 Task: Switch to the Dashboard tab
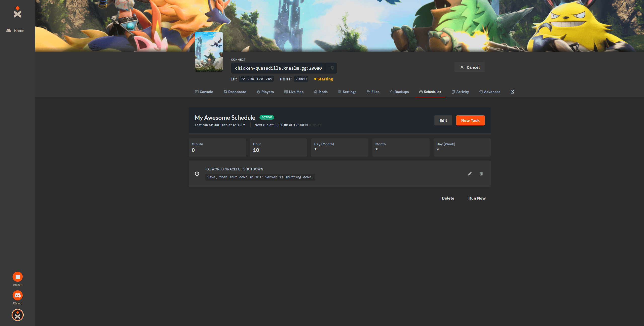tap(235, 92)
